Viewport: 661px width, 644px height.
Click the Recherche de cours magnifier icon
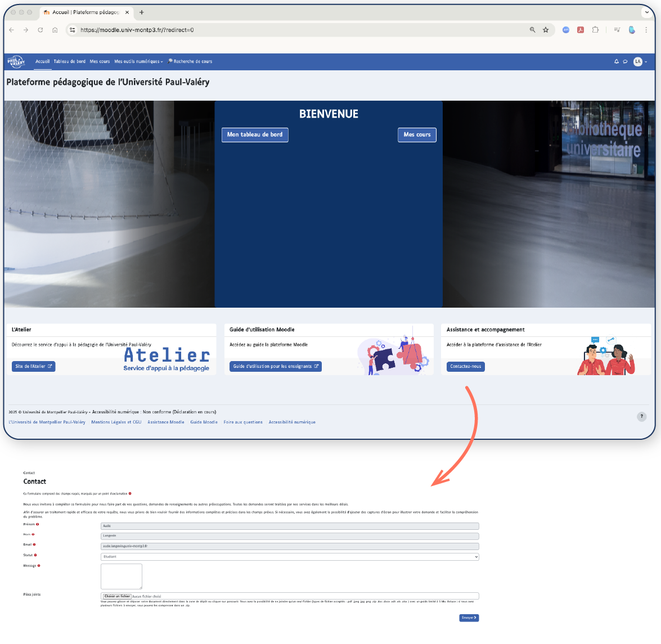(170, 61)
